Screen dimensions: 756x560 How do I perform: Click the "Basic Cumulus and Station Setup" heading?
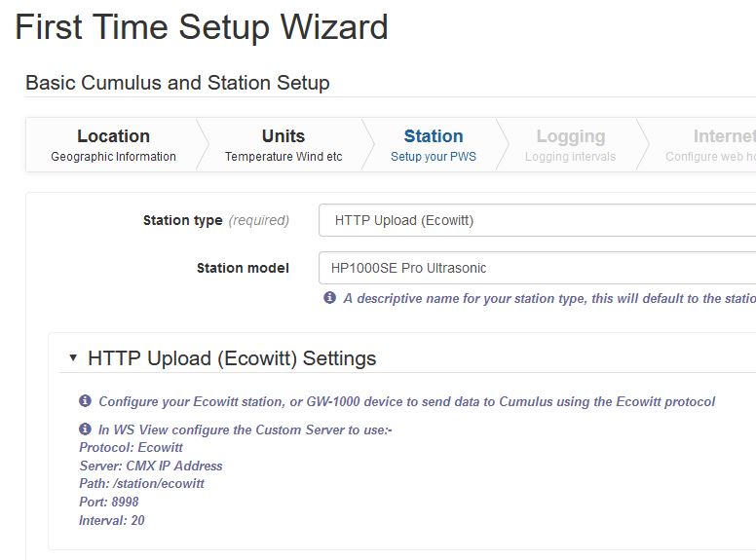177,83
